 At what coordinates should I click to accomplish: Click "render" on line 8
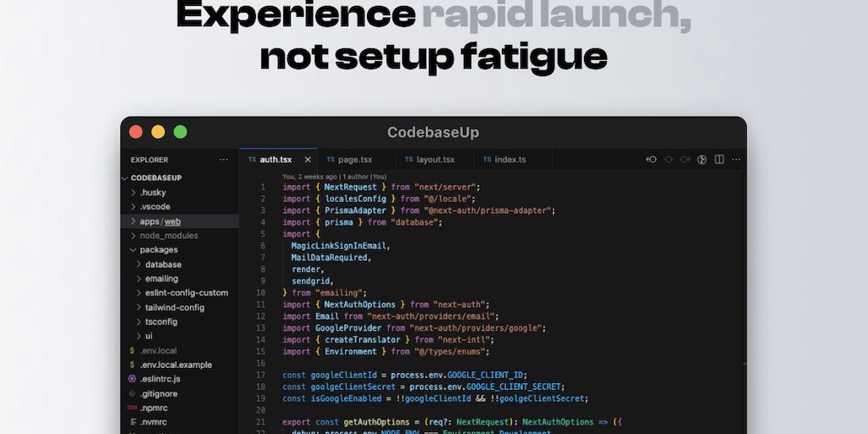pyautogui.click(x=306, y=269)
